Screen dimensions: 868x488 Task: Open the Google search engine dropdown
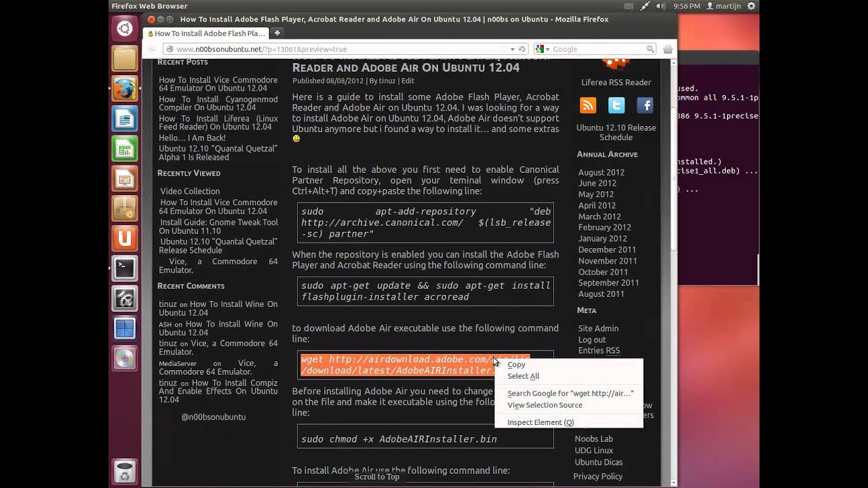[542, 49]
